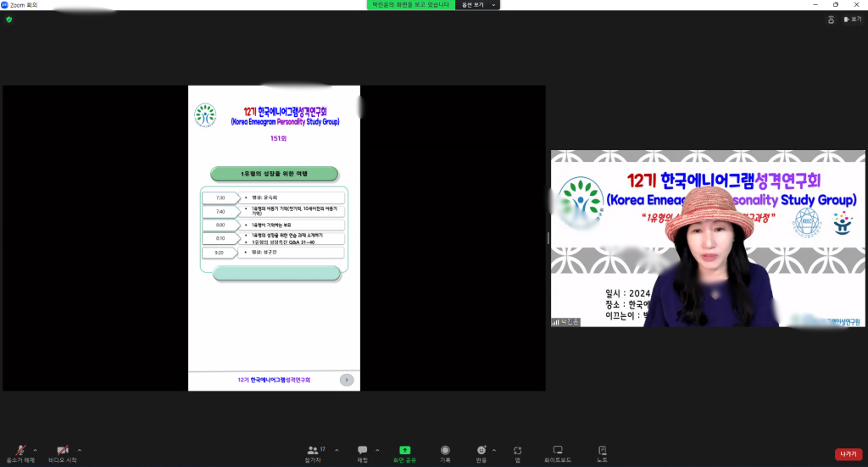The image size is (868, 467).
Task: Click the green screen-viewing notification bar
Action: point(411,5)
